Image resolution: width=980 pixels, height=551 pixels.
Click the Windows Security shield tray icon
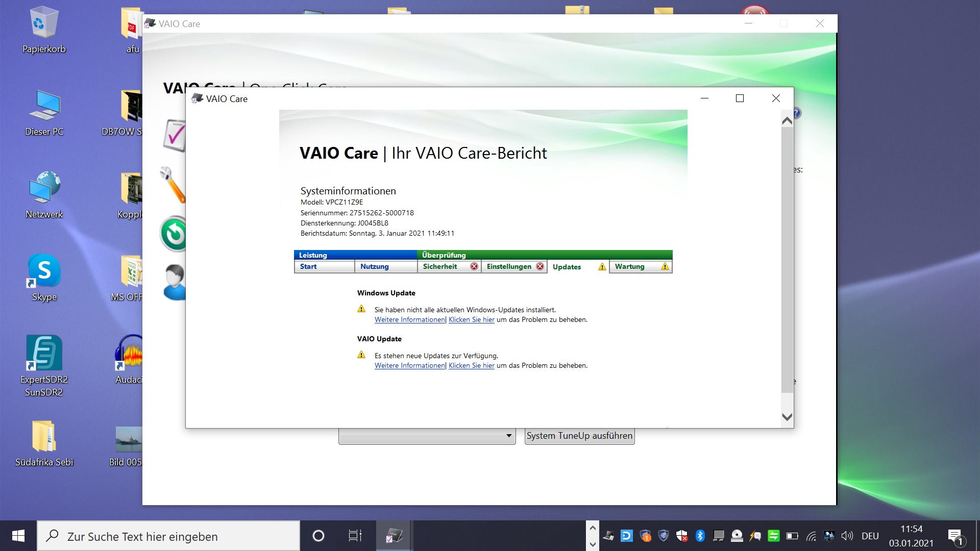pos(681,536)
